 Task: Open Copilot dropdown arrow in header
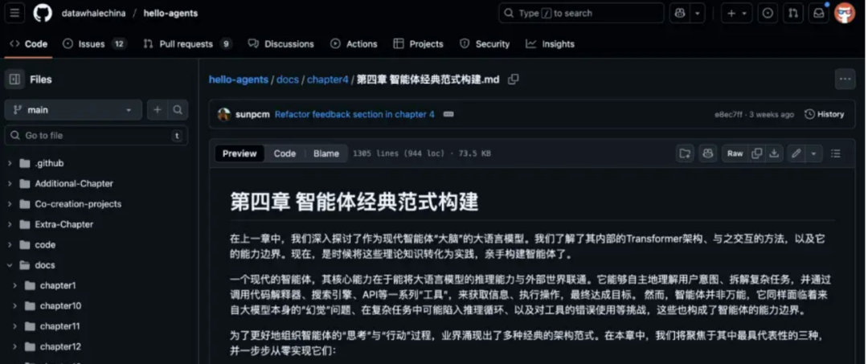click(x=698, y=14)
